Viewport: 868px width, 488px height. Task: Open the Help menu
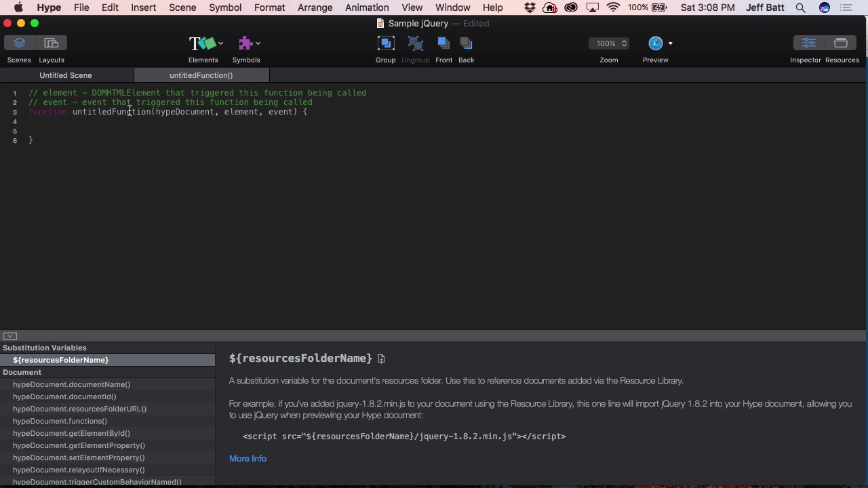tap(492, 7)
